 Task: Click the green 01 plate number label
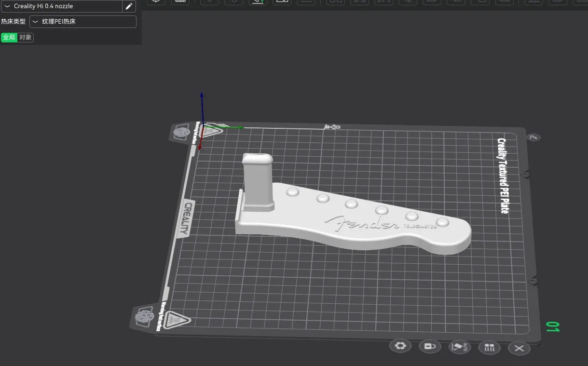pyautogui.click(x=553, y=326)
